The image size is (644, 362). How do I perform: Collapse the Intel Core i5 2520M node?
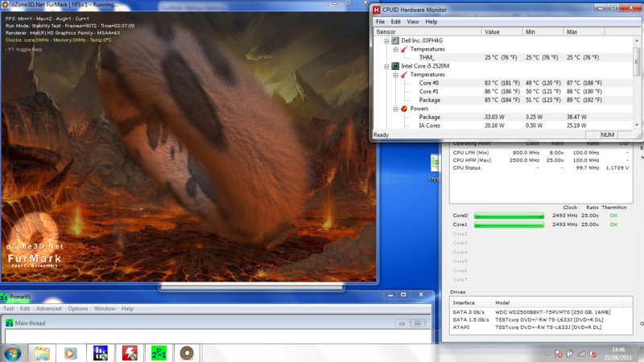pos(386,66)
